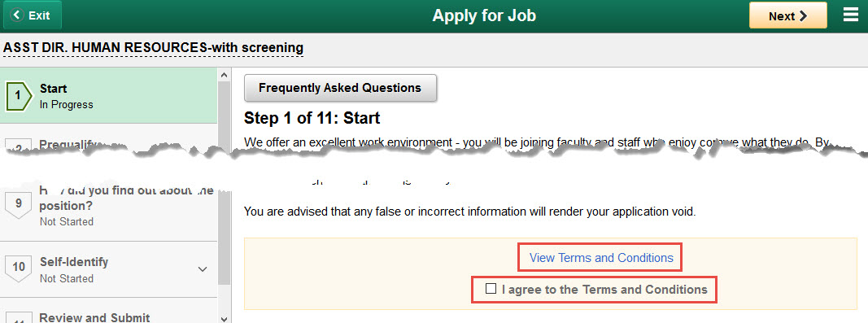Open the Review and Submit step
This screenshot has height=323, width=868.
click(108, 313)
